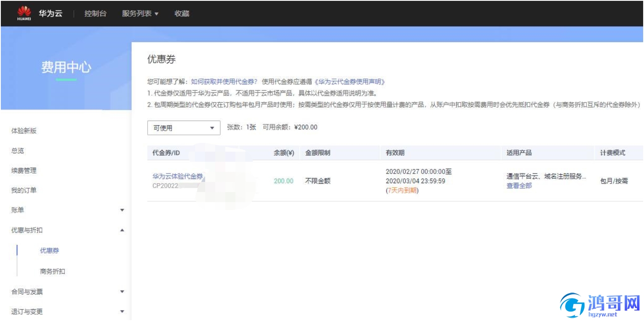The width and height of the screenshot is (644, 321).
Task: Select 体验新版 in sidebar
Action: tap(24, 131)
